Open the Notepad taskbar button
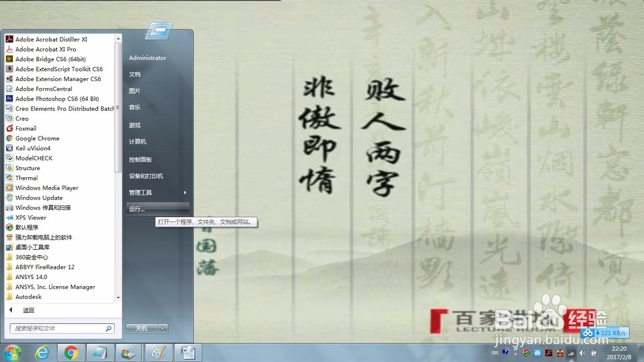Viewport: 644px width, 362px height. [x=100, y=352]
